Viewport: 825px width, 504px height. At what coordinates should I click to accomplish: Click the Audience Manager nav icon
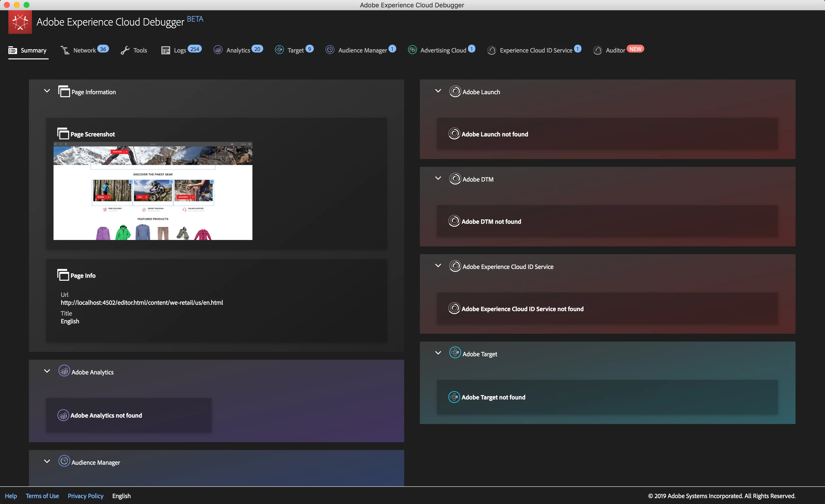[330, 50]
